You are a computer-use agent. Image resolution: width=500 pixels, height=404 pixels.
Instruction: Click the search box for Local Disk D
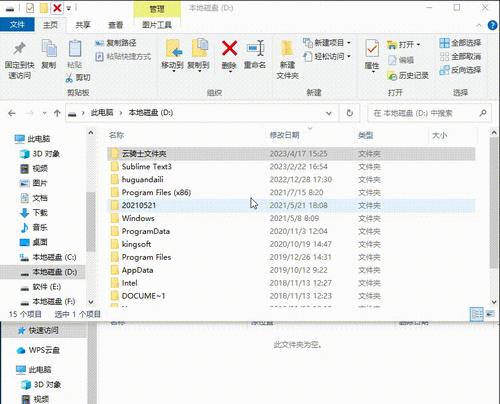coord(429,113)
